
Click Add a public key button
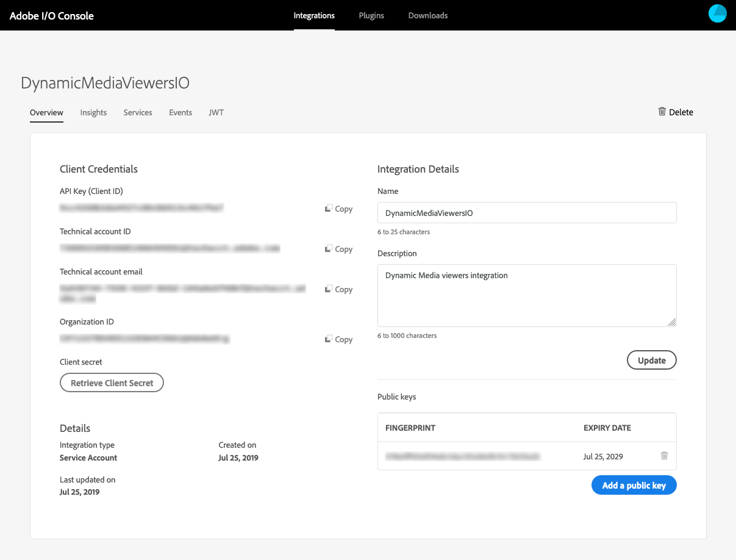coord(634,486)
